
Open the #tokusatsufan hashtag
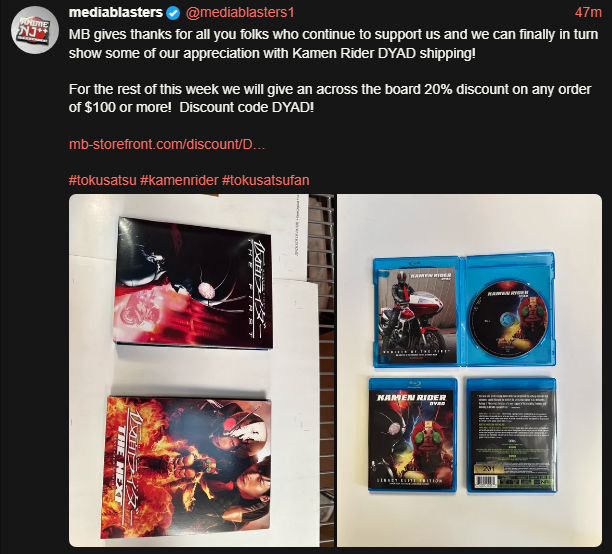265,180
